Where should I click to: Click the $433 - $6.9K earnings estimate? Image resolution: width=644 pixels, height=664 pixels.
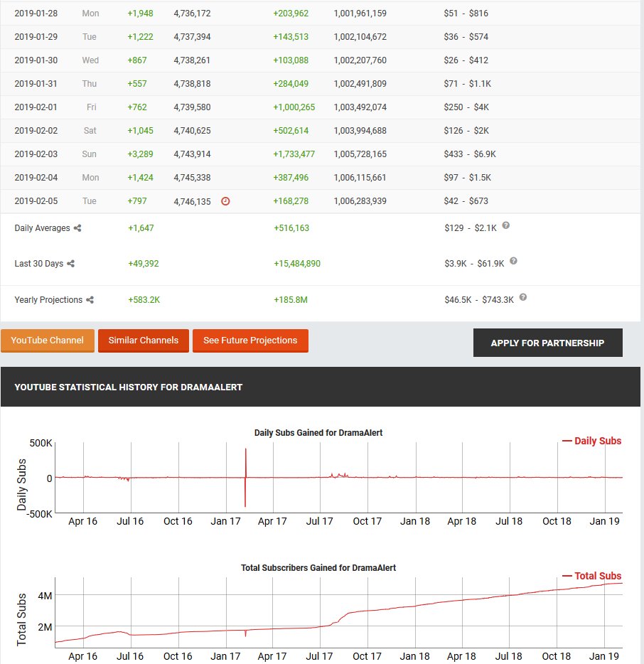pos(470,154)
